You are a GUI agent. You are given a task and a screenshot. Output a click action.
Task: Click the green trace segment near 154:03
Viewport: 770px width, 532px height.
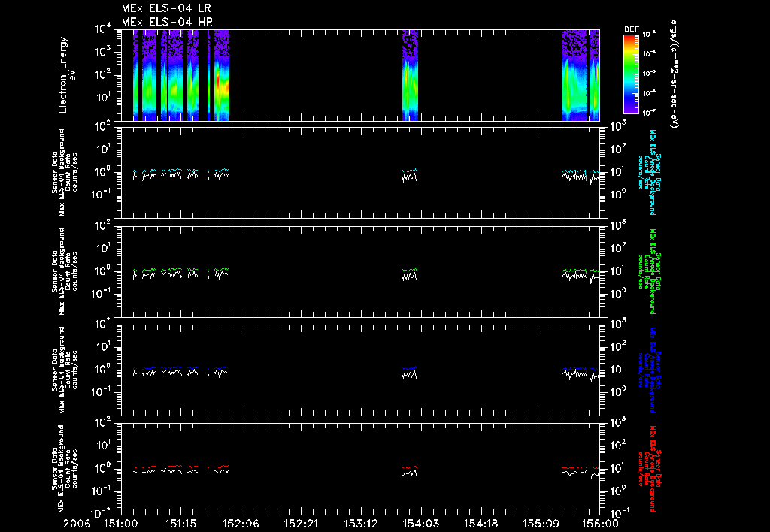(410, 270)
